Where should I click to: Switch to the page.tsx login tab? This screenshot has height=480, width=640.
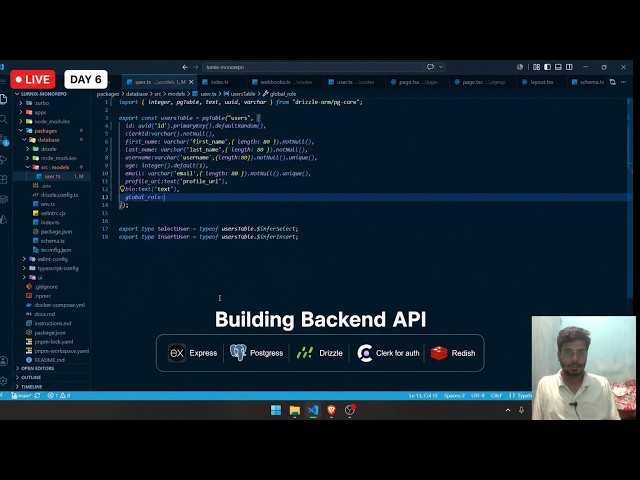(x=416, y=82)
